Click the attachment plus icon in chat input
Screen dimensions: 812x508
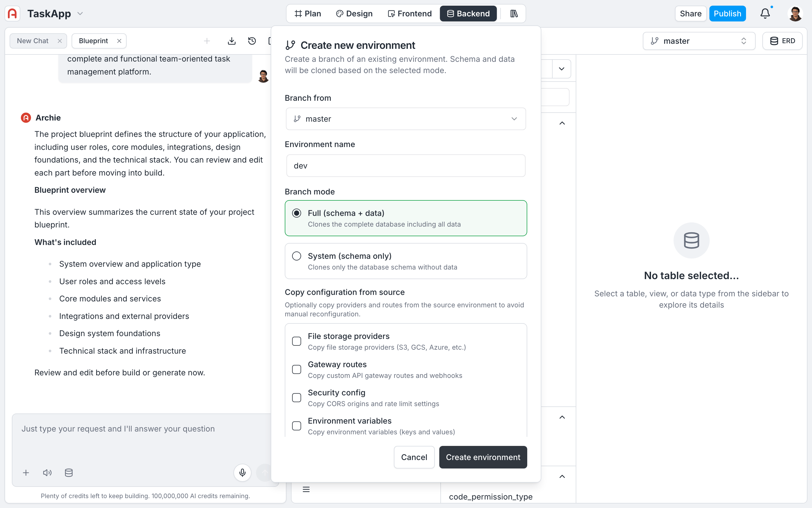(x=26, y=473)
